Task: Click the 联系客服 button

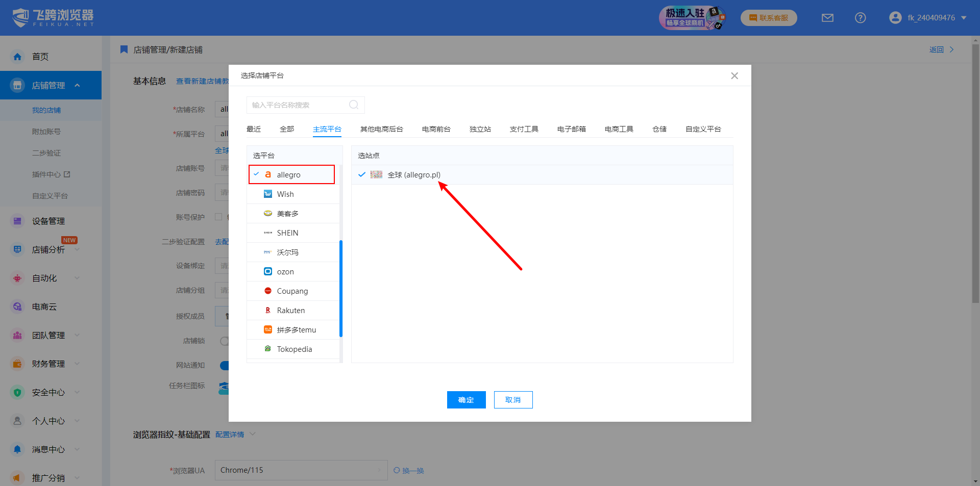Action: tap(769, 18)
